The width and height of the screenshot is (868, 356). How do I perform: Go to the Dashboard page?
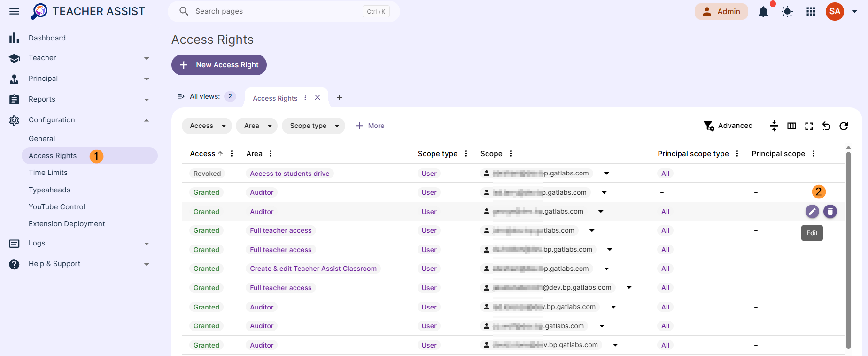coord(47,38)
